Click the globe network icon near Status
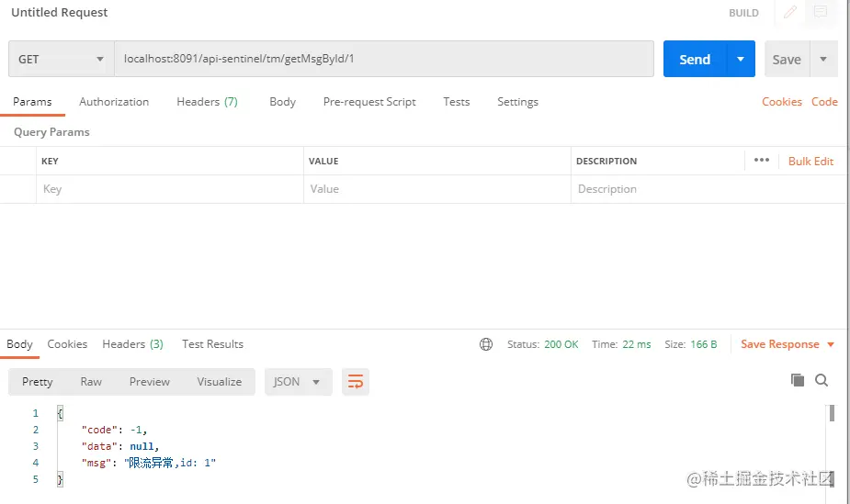Screen dimensions: 850x504 (x=486, y=344)
